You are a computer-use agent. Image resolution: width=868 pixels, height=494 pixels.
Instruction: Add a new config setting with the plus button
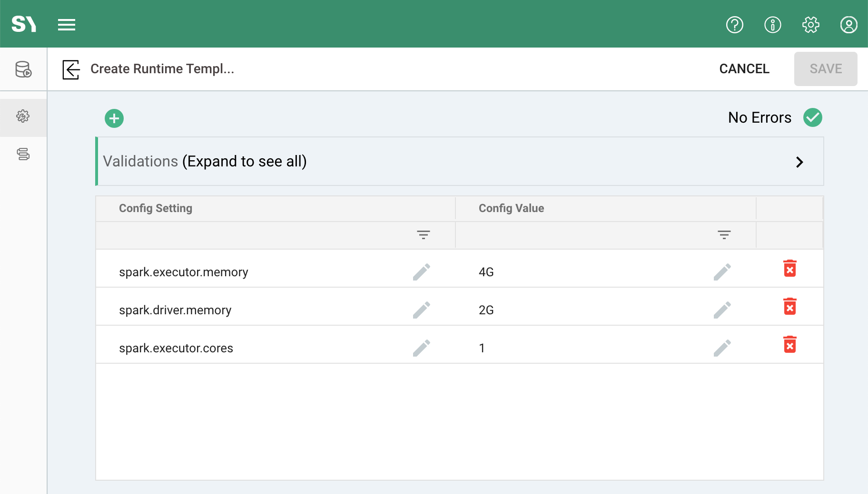(114, 118)
